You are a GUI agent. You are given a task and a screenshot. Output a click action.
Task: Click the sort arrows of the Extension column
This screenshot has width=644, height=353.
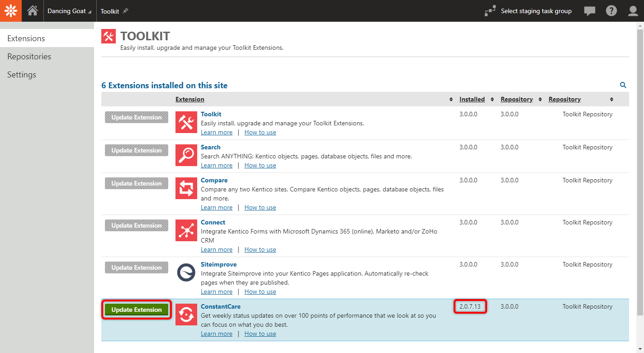(451, 100)
